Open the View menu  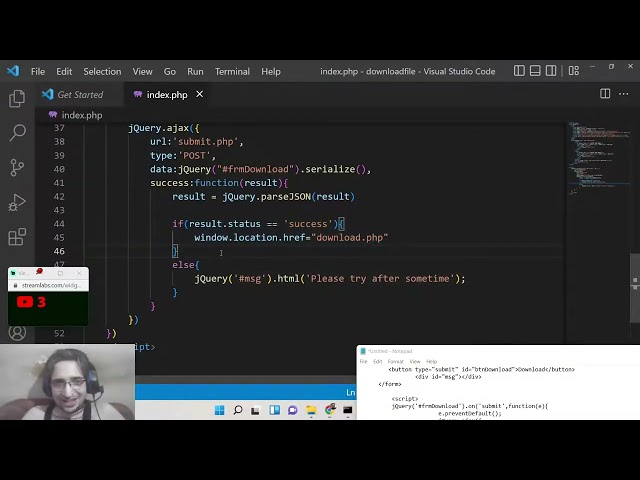(x=142, y=71)
